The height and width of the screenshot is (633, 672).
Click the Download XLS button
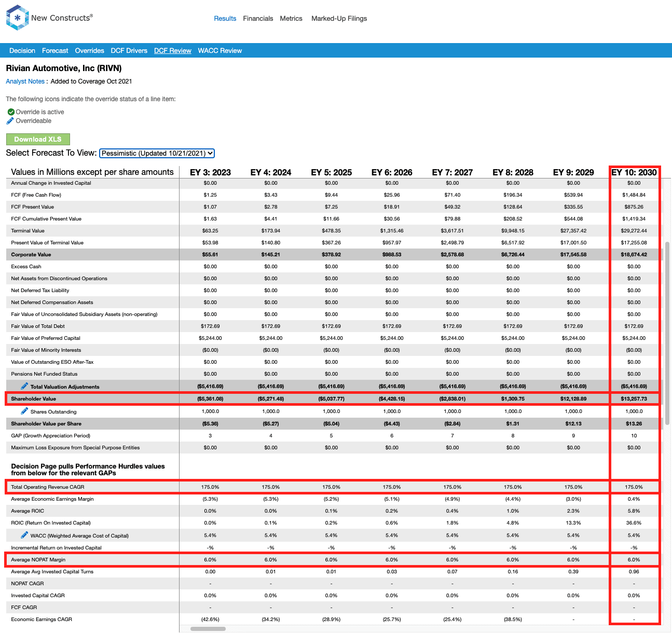point(38,139)
